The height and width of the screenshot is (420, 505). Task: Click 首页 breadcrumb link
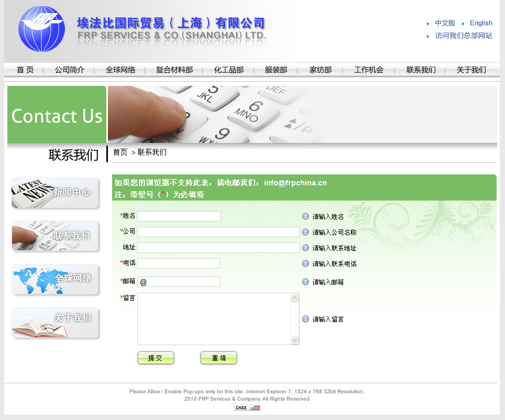tap(120, 152)
